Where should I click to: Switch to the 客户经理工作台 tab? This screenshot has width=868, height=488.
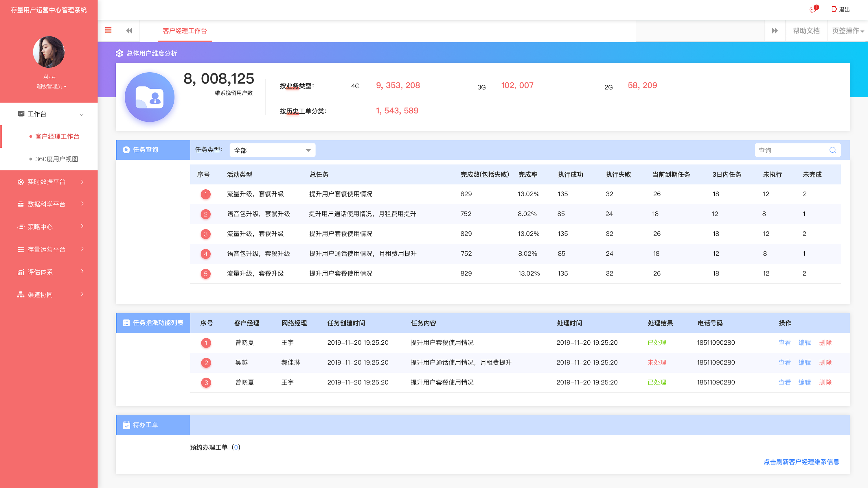[x=185, y=31]
